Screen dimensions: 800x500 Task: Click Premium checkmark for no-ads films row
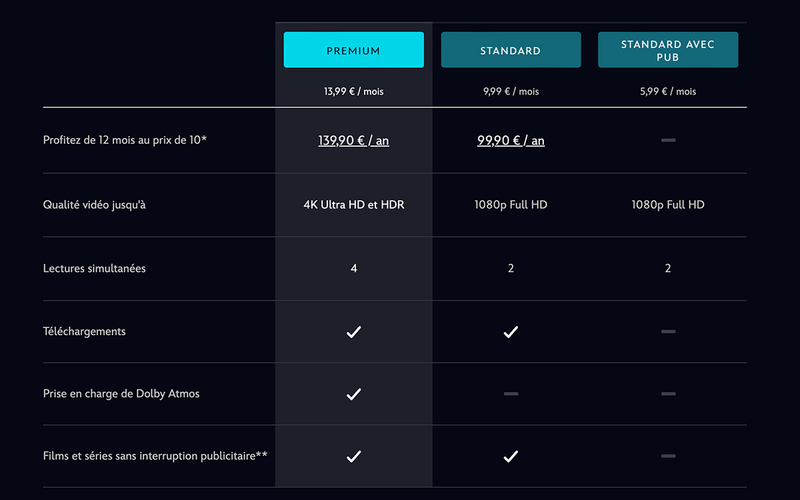pos(353,456)
